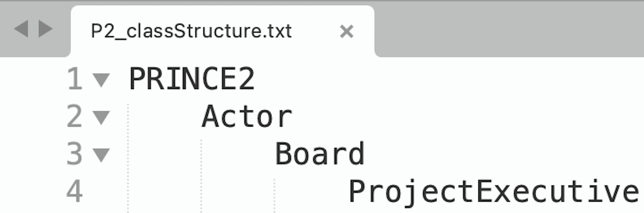Click line number 1 in the gutter
This screenshot has height=213, width=644.
[x=74, y=79]
